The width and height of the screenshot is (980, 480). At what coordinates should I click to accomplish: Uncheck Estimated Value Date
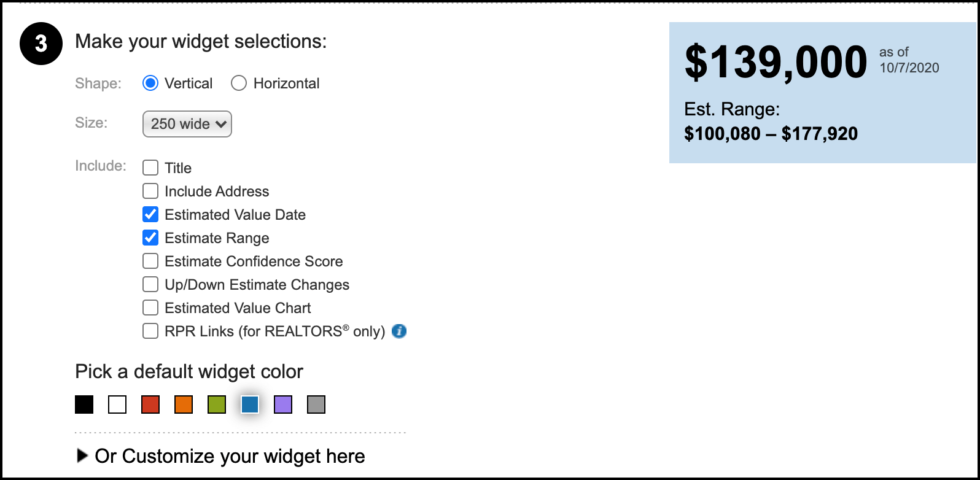pos(150,215)
